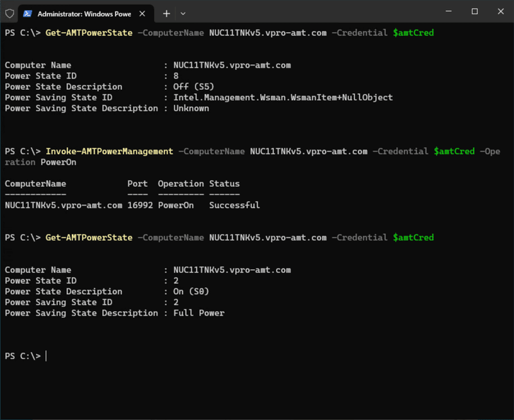Click the Successful status value
Viewport: 514px width, 420px height.
click(x=235, y=206)
